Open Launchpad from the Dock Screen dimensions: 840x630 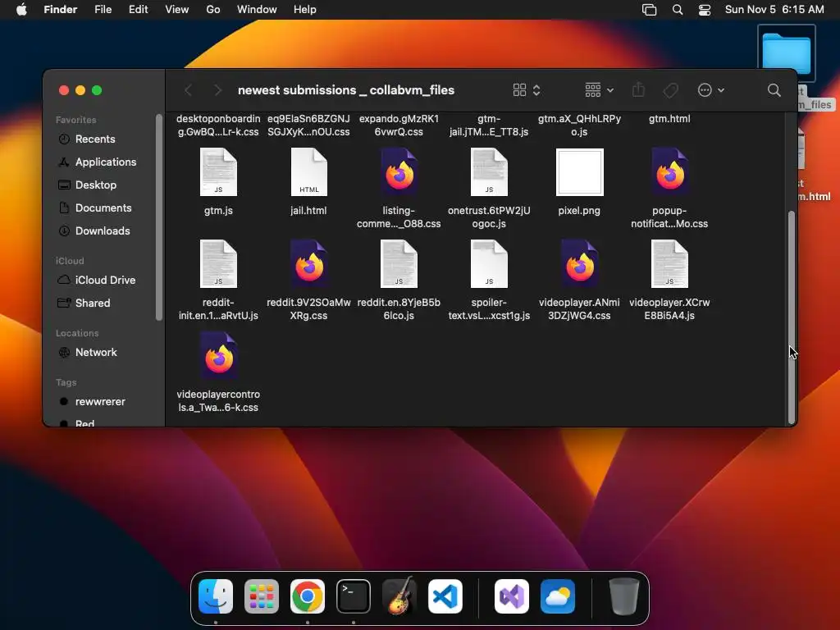262,596
